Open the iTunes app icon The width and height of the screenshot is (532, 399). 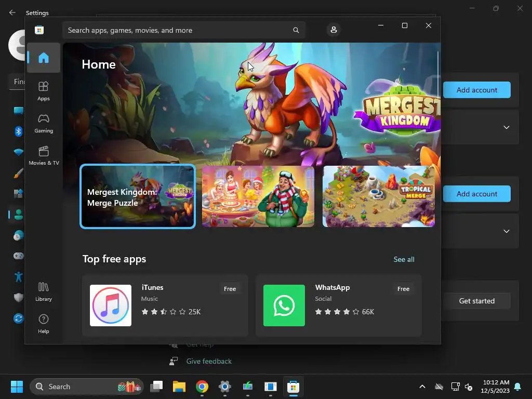[x=111, y=305]
